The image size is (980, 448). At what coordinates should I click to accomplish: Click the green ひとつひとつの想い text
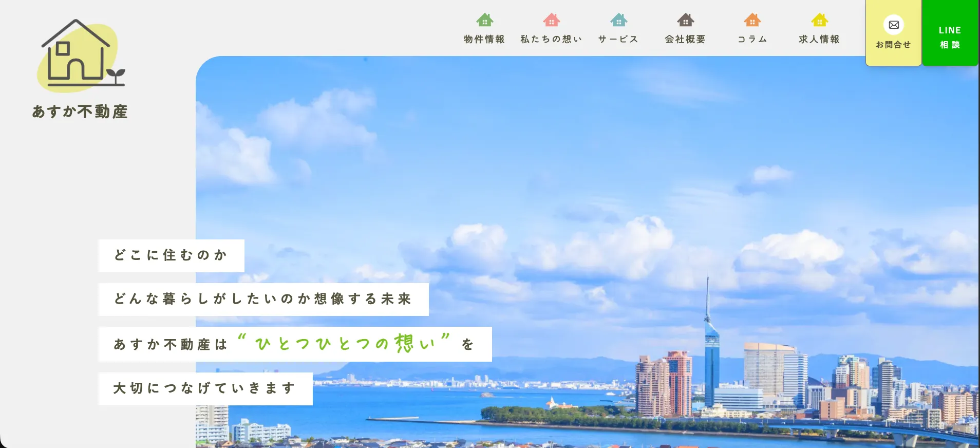click(x=345, y=343)
